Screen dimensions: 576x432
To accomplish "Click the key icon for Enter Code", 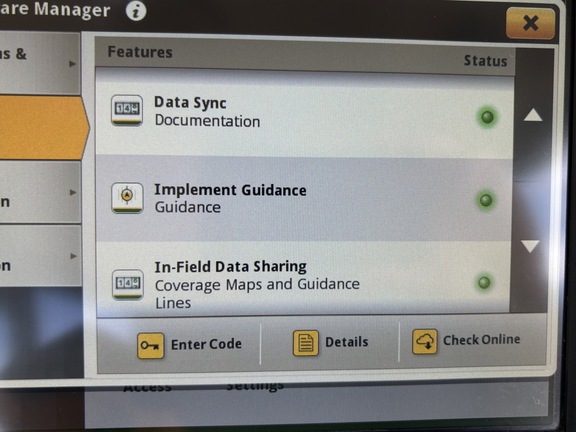I will point(151,346).
